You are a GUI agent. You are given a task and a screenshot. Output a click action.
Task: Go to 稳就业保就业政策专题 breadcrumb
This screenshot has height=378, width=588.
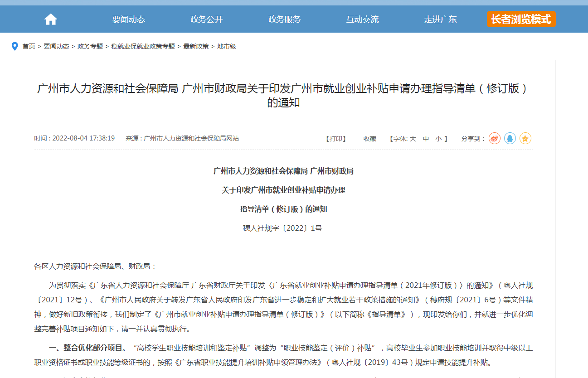point(143,46)
